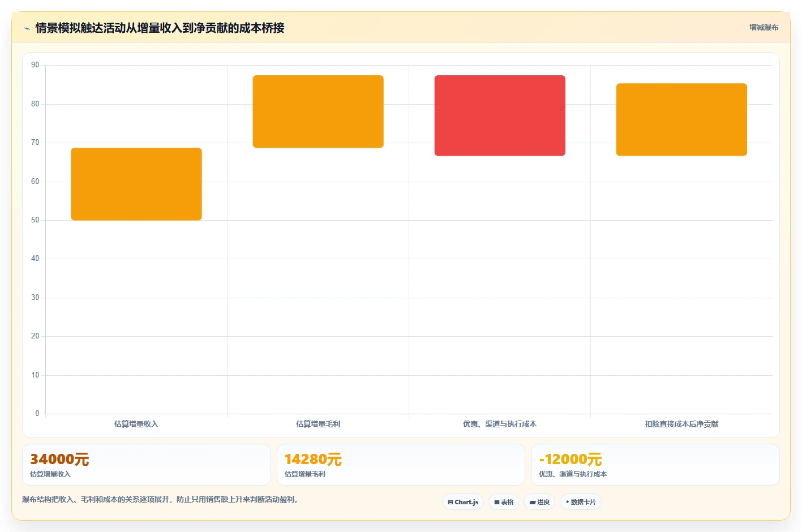Click the 估算增量收入 caption under 34000元
The height and width of the screenshot is (532, 802).
click(x=50, y=474)
